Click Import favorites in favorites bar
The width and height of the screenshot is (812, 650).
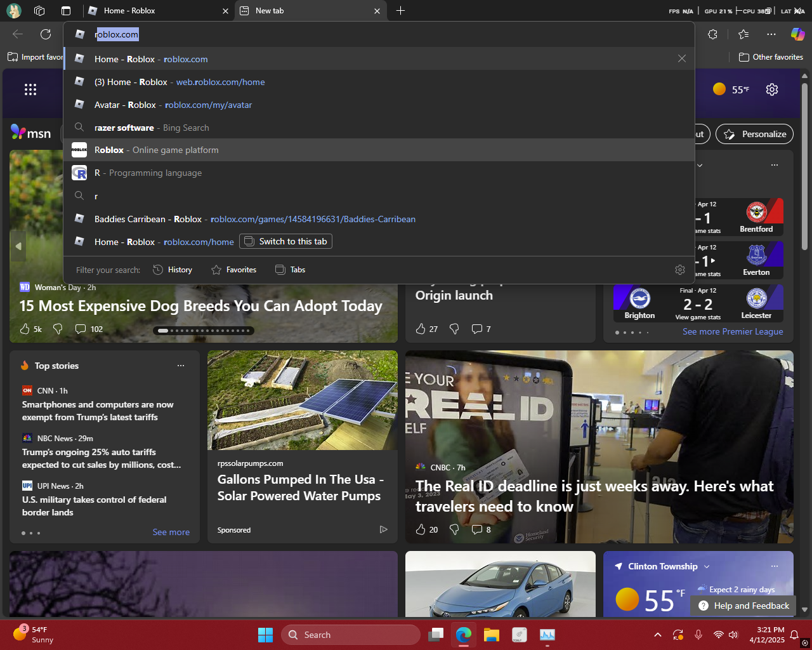(36, 57)
